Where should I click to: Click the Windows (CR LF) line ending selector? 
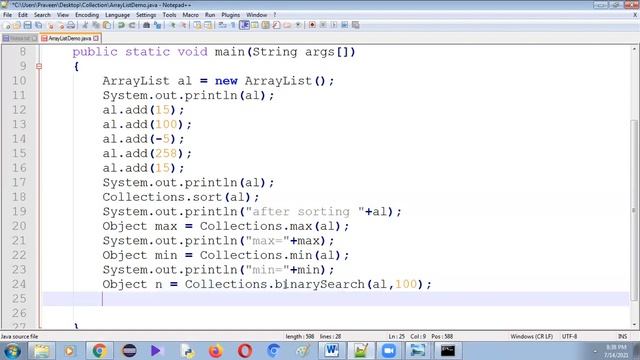click(x=531, y=336)
